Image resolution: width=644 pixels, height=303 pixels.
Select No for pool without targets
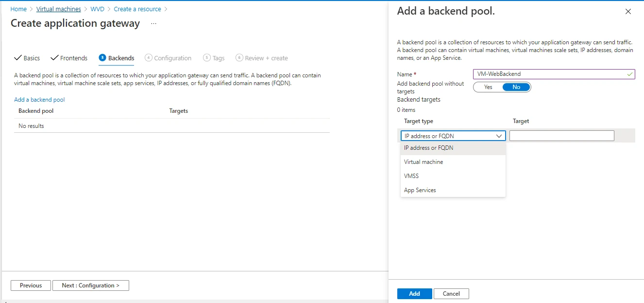coord(516,87)
